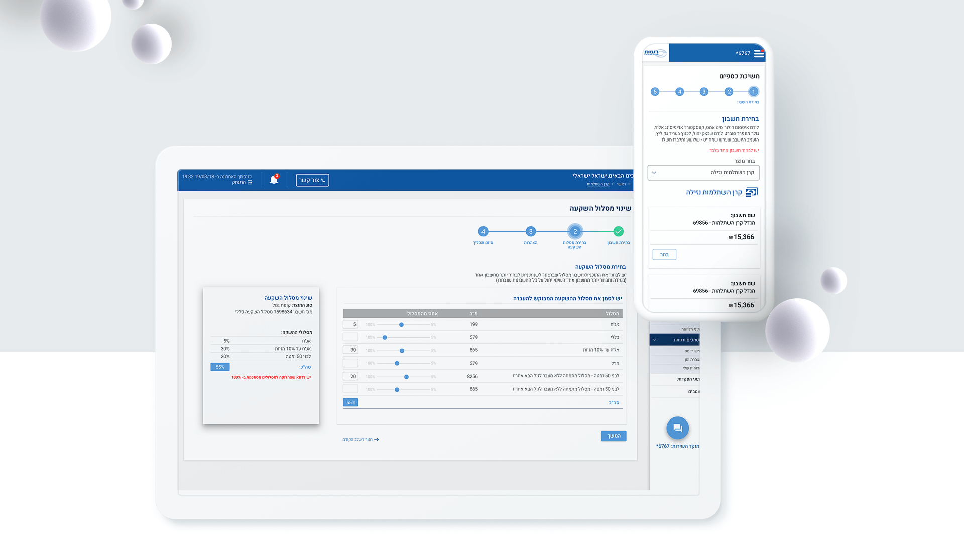This screenshot has width=964, height=560.
Task: Click the 55% total badge in summary card
Action: pos(220,367)
